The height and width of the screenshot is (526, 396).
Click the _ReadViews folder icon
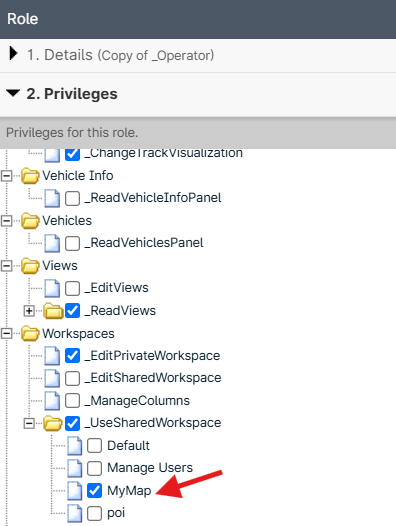[53, 311]
